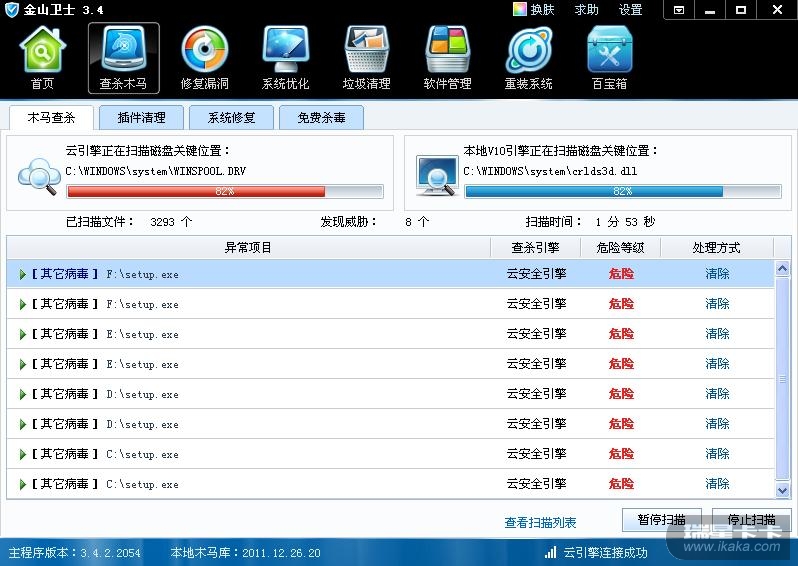Click 清除 in the unhighlighted F:\setup.exe row
Screen dimensions: 798x566
pyautogui.click(x=717, y=304)
